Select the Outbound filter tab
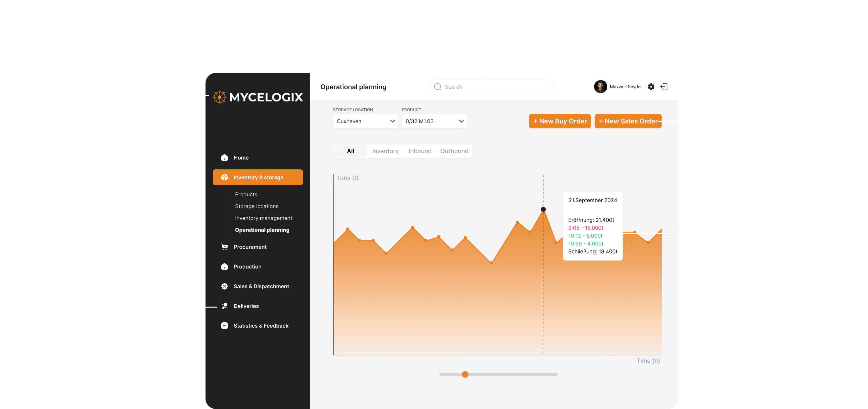Image resolution: width=868 pixels, height=409 pixels. 454,151
